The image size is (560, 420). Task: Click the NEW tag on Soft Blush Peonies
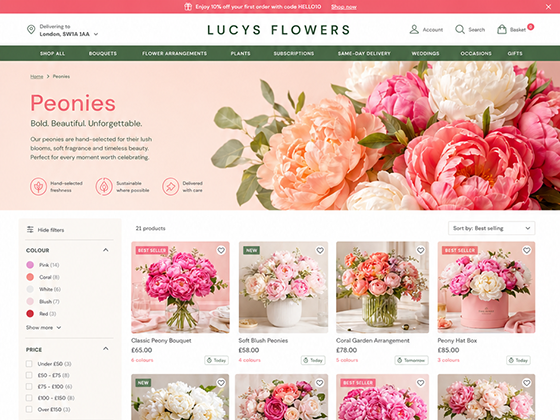tap(251, 250)
